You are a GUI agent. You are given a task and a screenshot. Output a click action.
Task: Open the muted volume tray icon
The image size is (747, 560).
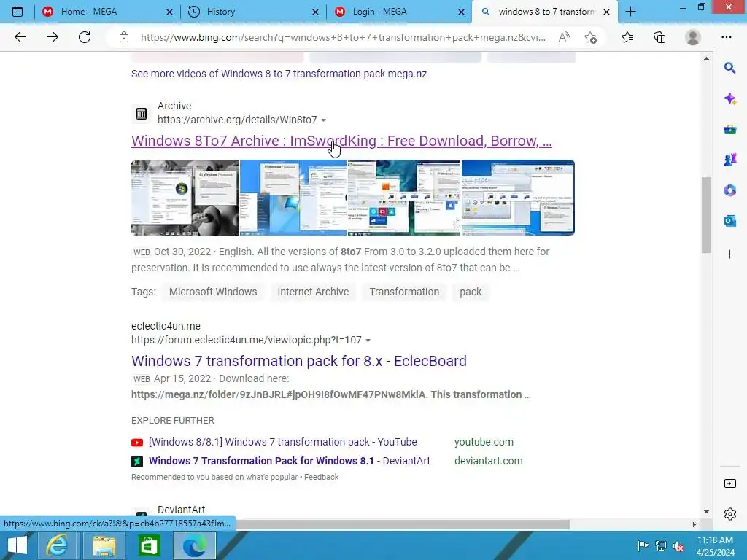[678, 546]
